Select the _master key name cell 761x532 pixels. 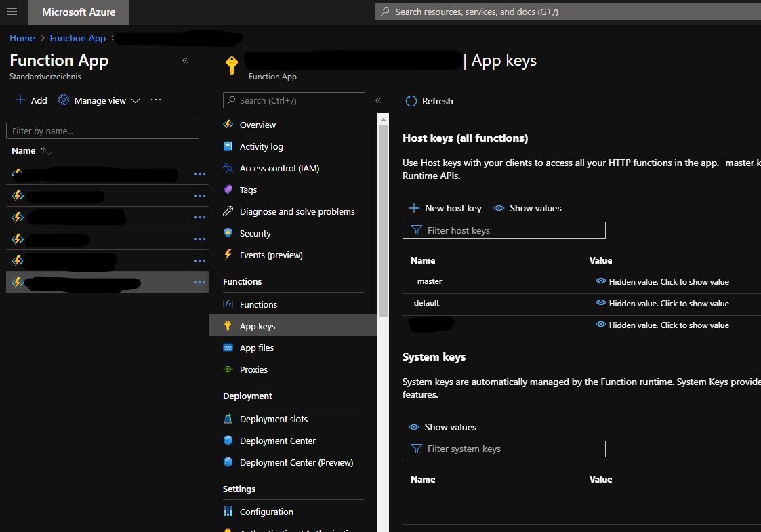[x=428, y=281]
